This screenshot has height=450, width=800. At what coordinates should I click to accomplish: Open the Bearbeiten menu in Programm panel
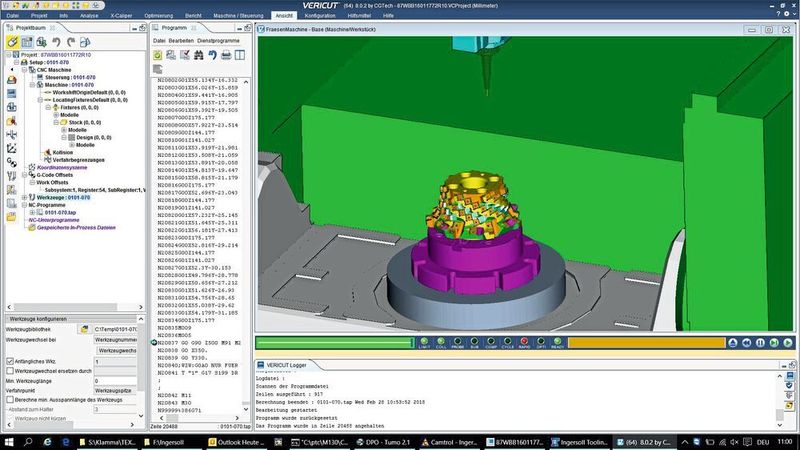click(x=181, y=40)
